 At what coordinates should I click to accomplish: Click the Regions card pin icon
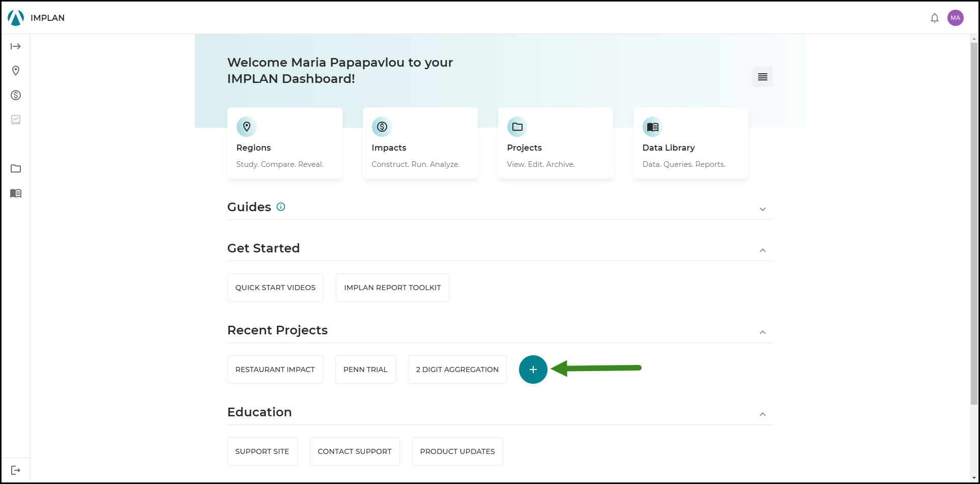coord(247,127)
